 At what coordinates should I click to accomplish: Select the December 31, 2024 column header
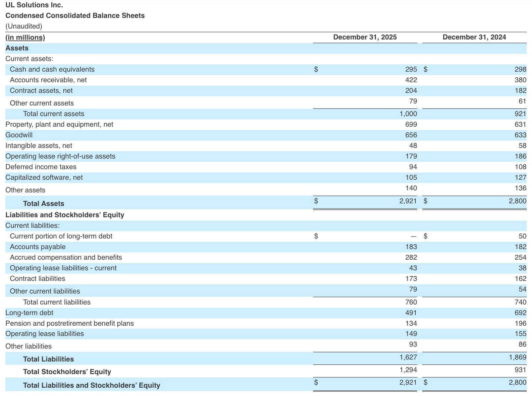tap(474, 37)
